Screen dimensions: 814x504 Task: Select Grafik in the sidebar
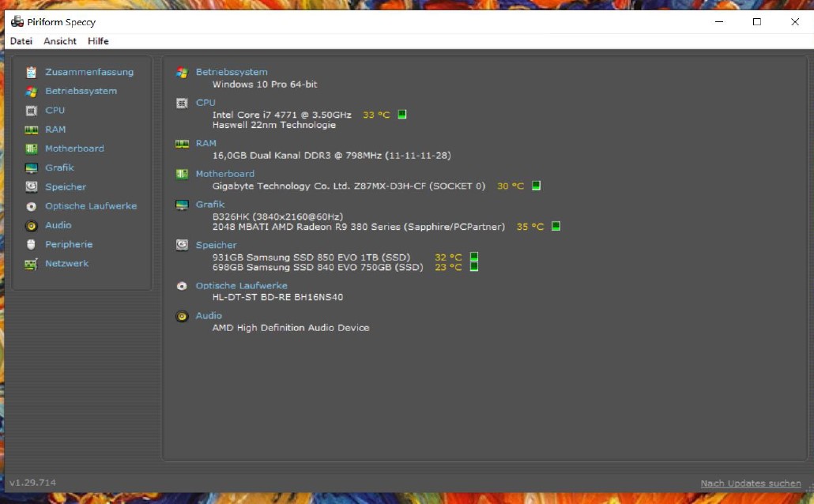[x=59, y=168]
